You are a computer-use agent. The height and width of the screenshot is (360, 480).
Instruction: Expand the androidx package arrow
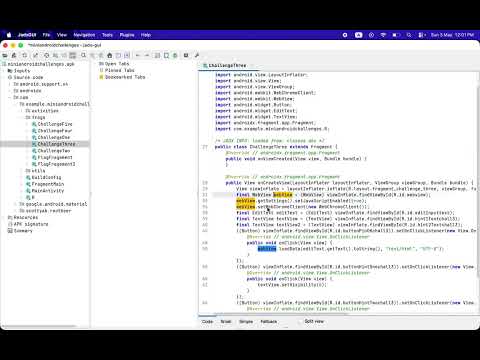pos(10,91)
